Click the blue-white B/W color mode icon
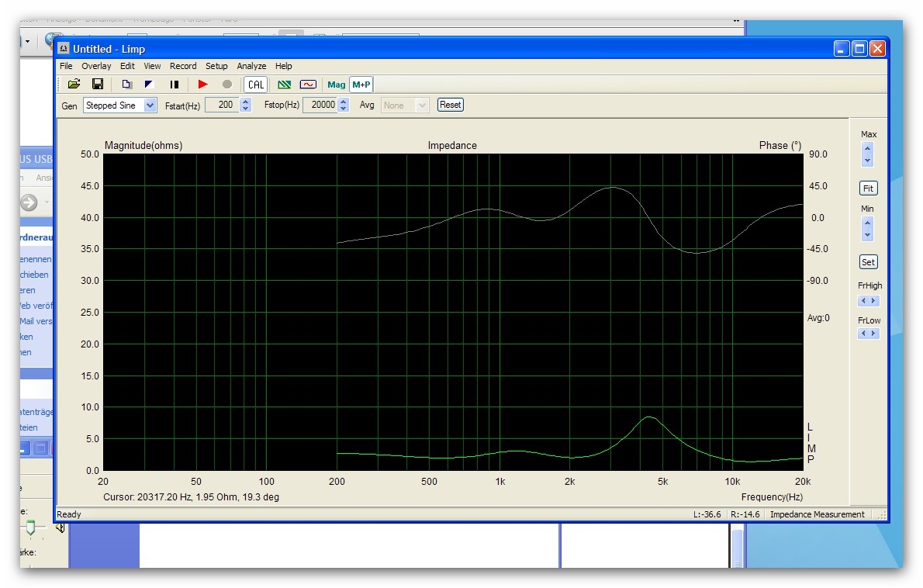 pos(150,85)
